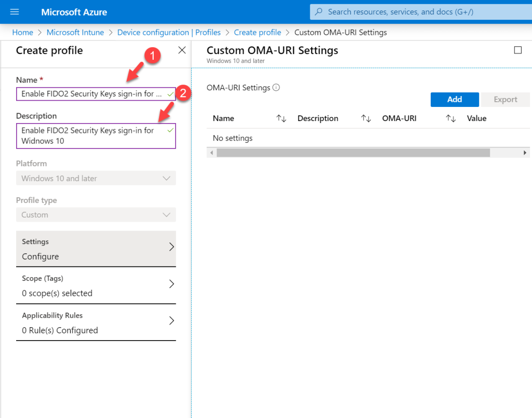Open the Microsoft Intune breadcrumb link

(x=75, y=32)
